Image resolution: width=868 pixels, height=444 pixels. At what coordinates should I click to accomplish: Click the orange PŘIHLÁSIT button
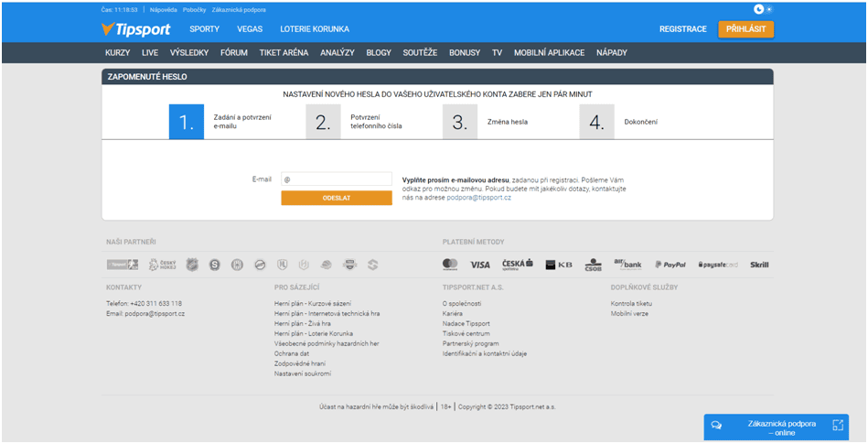[745, 29]
